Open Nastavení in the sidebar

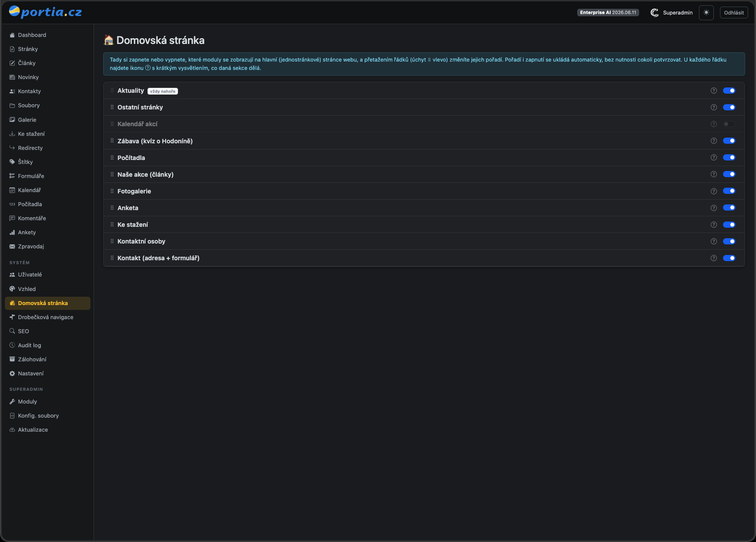tap(47, 373)
